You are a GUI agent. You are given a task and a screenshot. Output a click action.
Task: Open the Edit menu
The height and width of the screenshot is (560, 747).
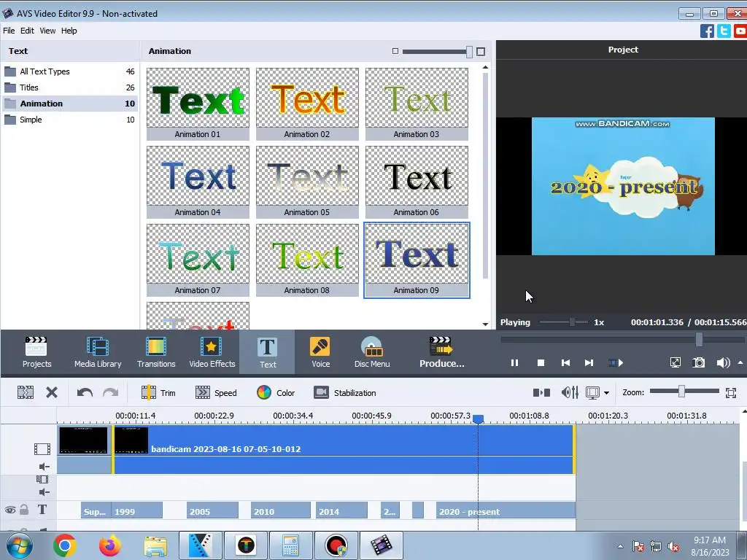[x=27, y=31]
